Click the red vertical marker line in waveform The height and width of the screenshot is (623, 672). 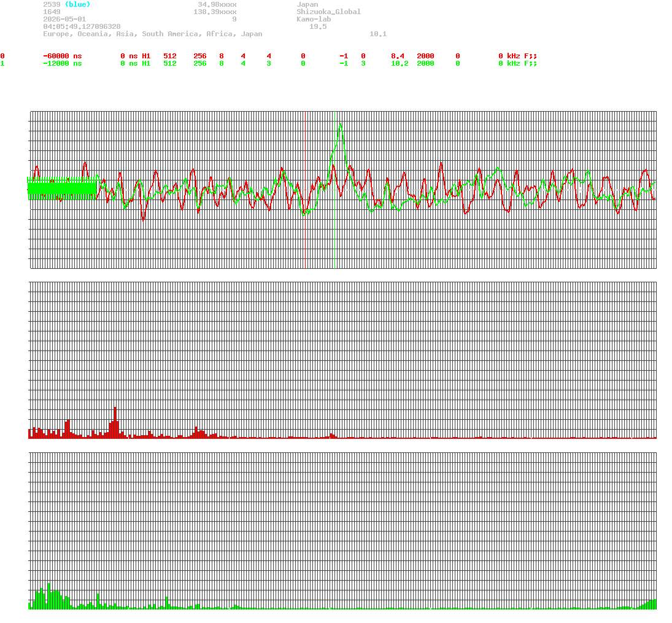pyautogui.click(x=305, y=190)
